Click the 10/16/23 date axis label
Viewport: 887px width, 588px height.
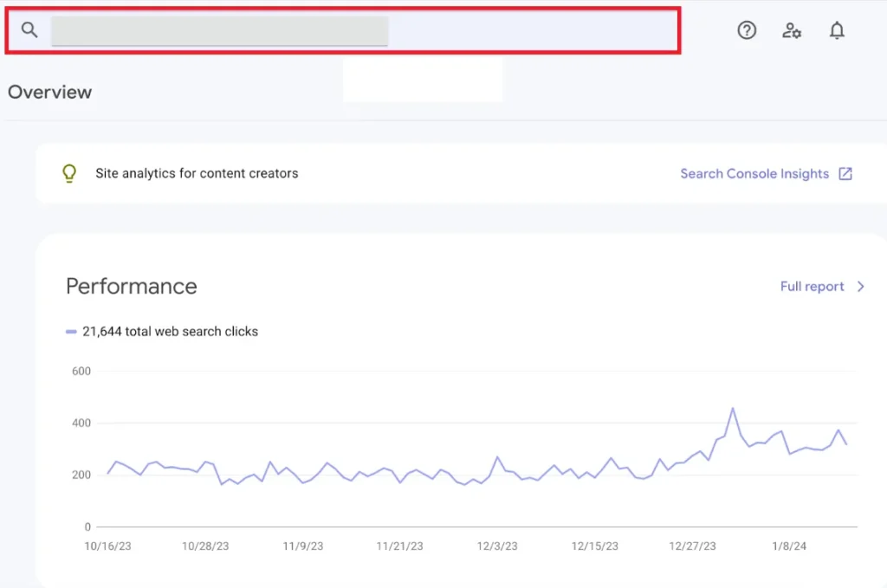[107, 546]
